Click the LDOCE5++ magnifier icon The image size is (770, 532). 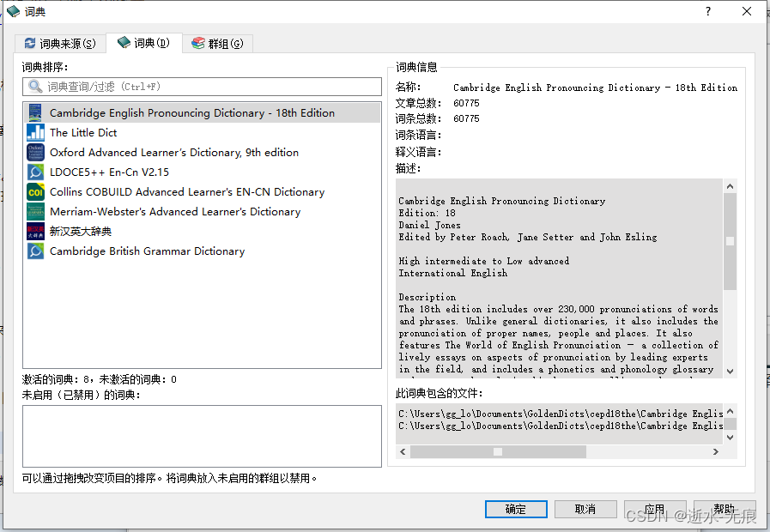[x=34, y=172]
